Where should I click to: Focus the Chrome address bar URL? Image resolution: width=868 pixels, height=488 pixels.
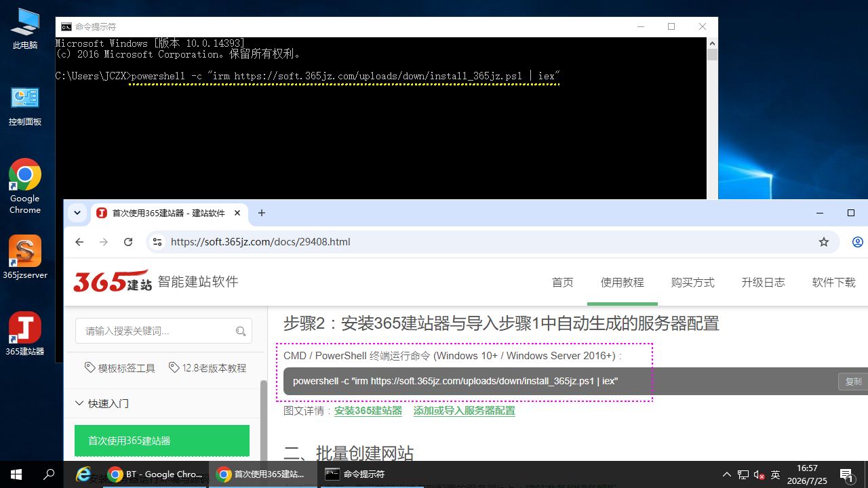click(260, 242)
